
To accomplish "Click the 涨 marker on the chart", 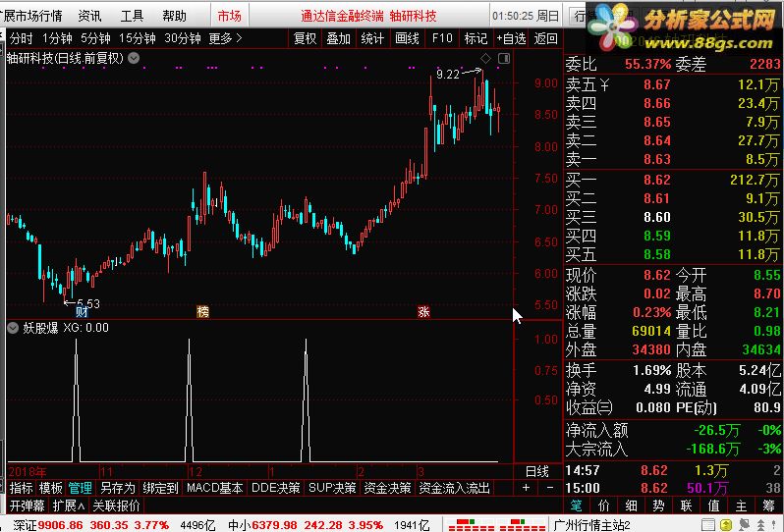I will pyautogui.click(x=423, y=312).
